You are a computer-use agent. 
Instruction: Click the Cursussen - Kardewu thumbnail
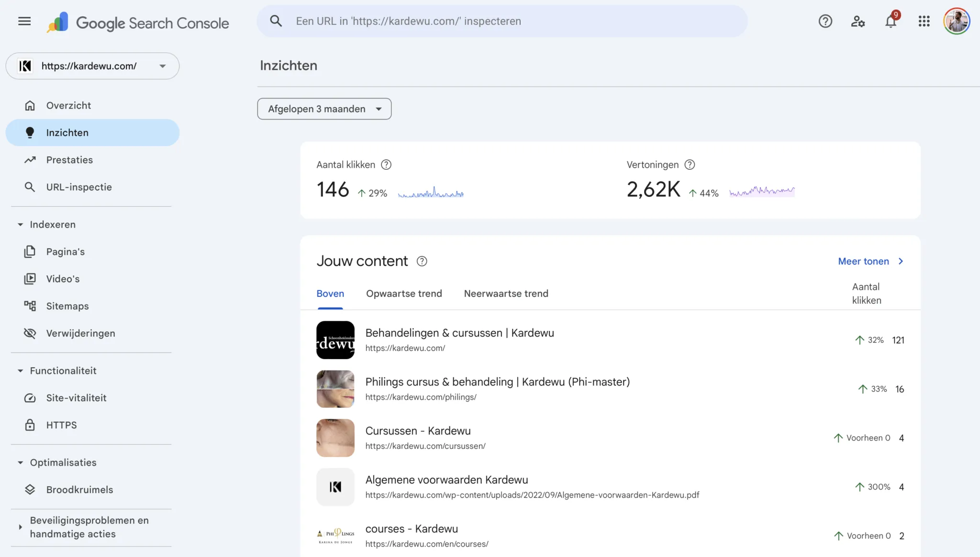coord(335,438)
